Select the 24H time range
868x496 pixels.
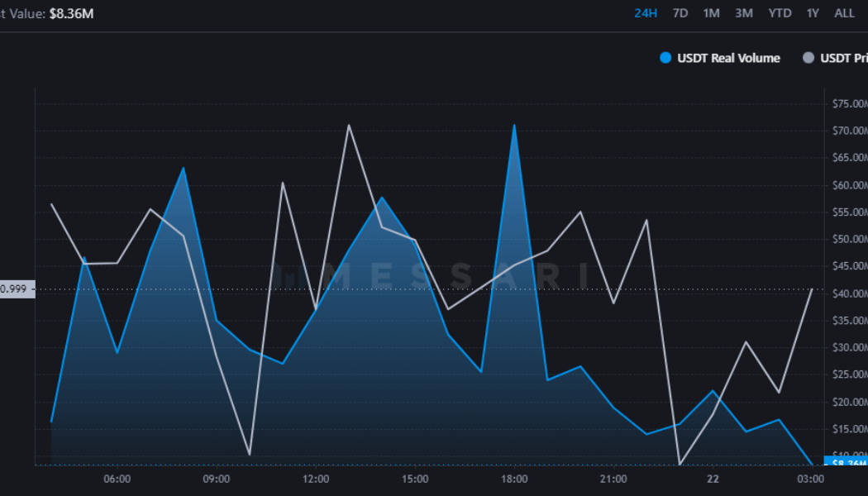646,13
